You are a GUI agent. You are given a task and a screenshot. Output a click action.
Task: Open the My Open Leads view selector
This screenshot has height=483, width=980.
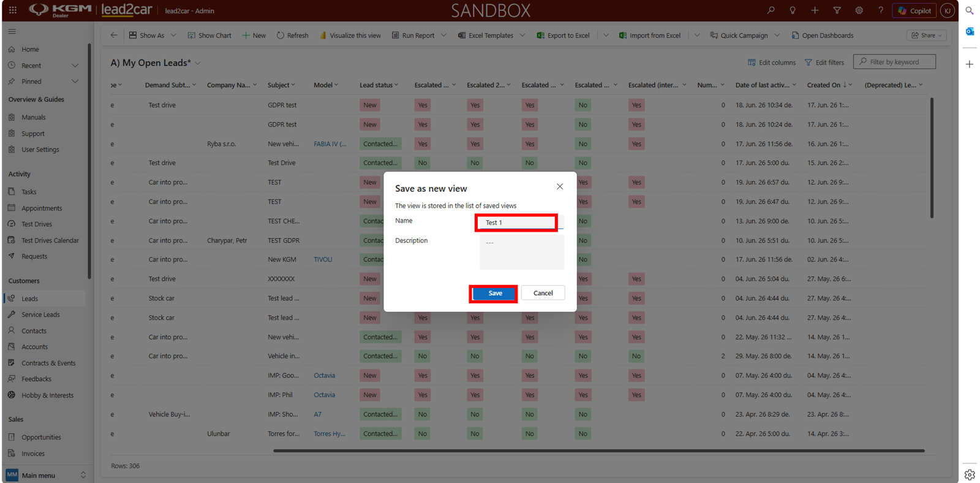click(x=156, y=63)
